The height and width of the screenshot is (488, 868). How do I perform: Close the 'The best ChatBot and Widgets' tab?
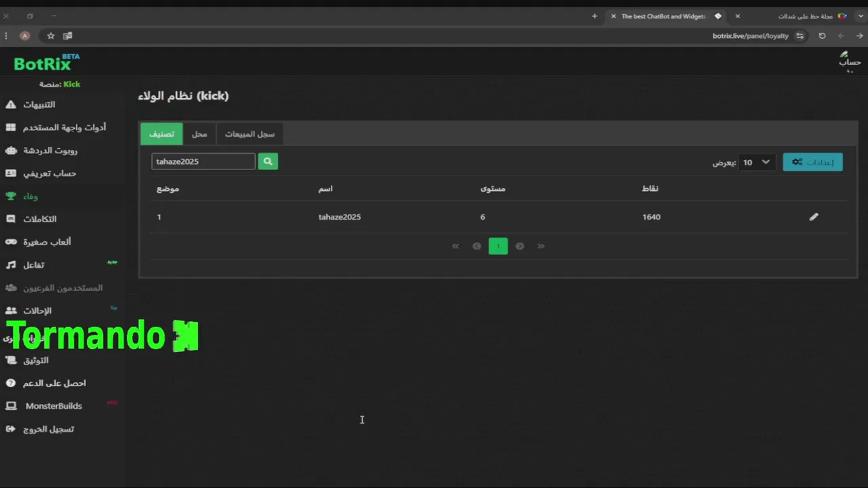[614, 16]
